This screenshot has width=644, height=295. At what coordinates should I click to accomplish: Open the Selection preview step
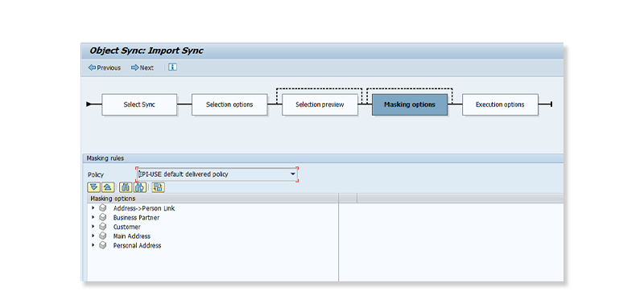coord(320,104)
